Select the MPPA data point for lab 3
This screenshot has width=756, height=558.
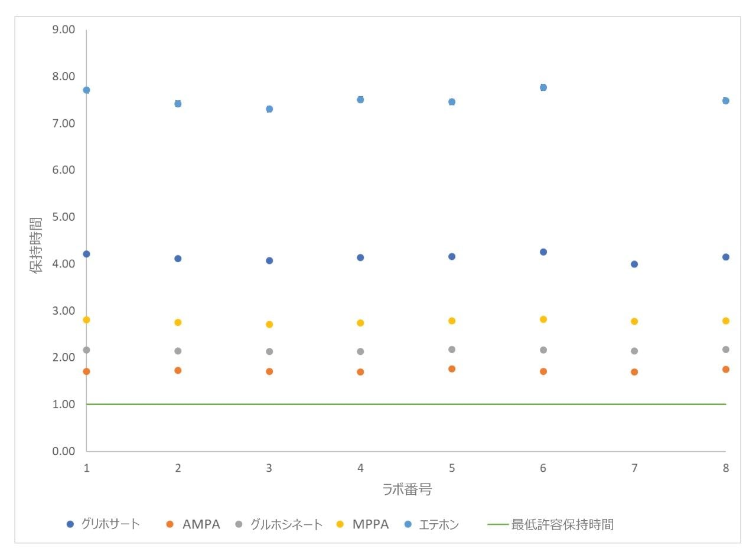click(x=269, y=324)
